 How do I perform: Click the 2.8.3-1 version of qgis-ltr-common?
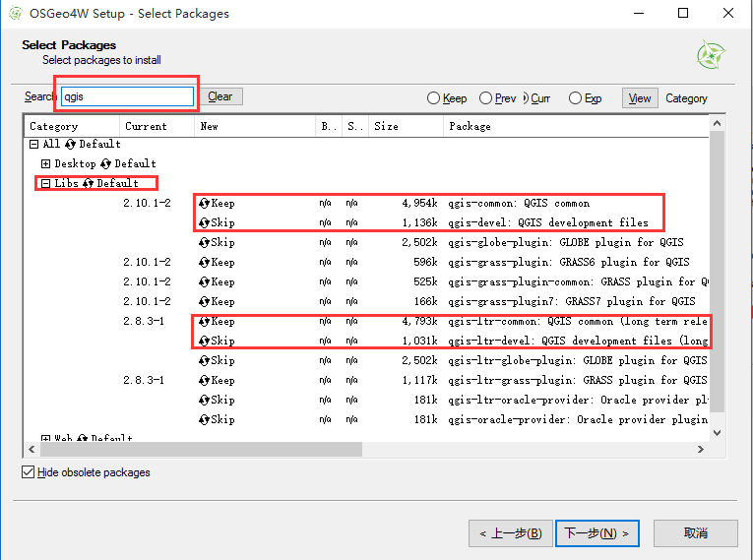(143, 321)
